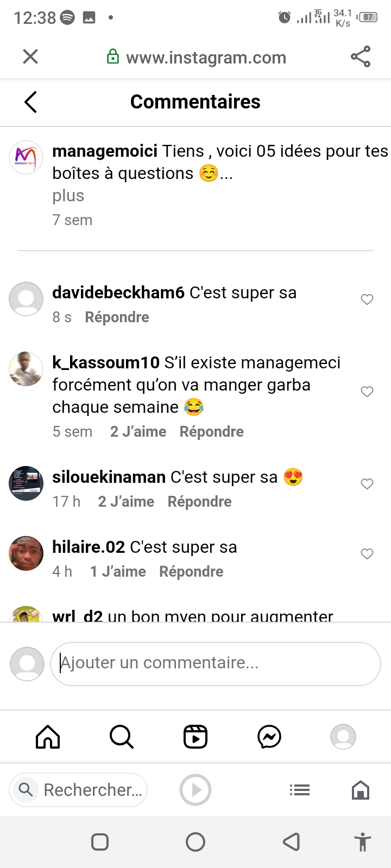The image size is (391, 868).
Task: Tap the browser play button
Action: [x=195, y=790]
